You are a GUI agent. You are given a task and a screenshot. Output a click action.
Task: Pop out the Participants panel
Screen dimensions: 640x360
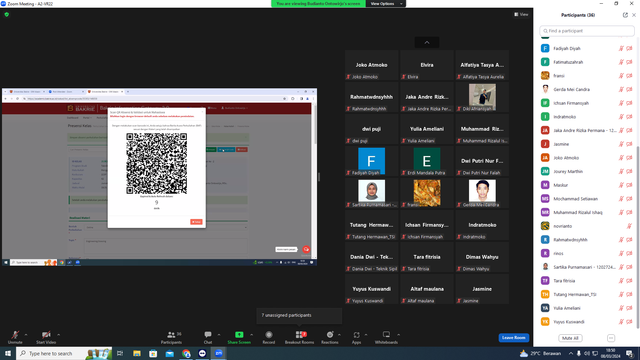[x=625, y=15]
